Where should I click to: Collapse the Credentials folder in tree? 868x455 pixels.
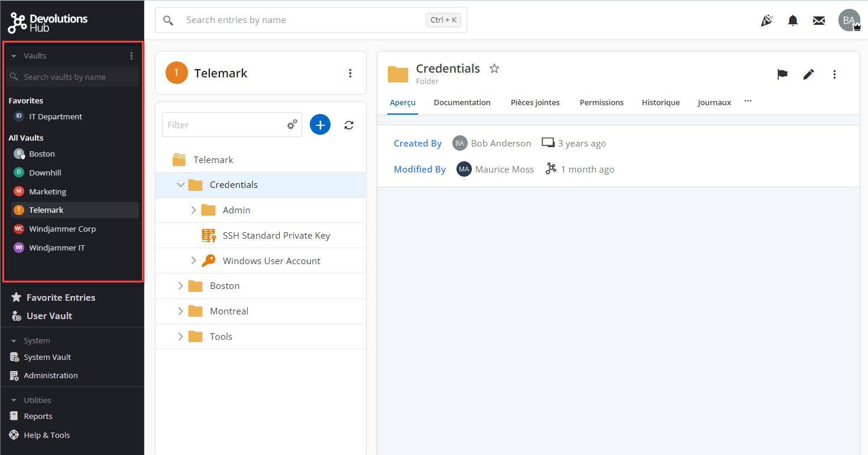click(x=181, y=185)
